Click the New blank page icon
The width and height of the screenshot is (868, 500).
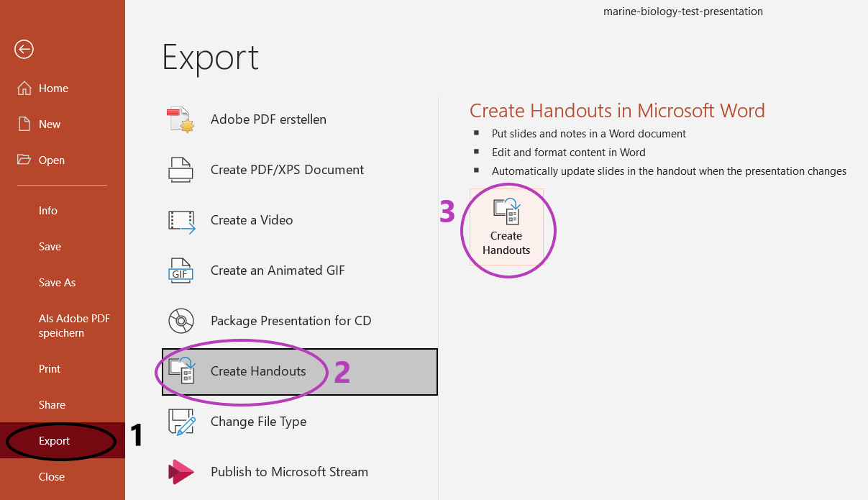[x=24, y=124]
